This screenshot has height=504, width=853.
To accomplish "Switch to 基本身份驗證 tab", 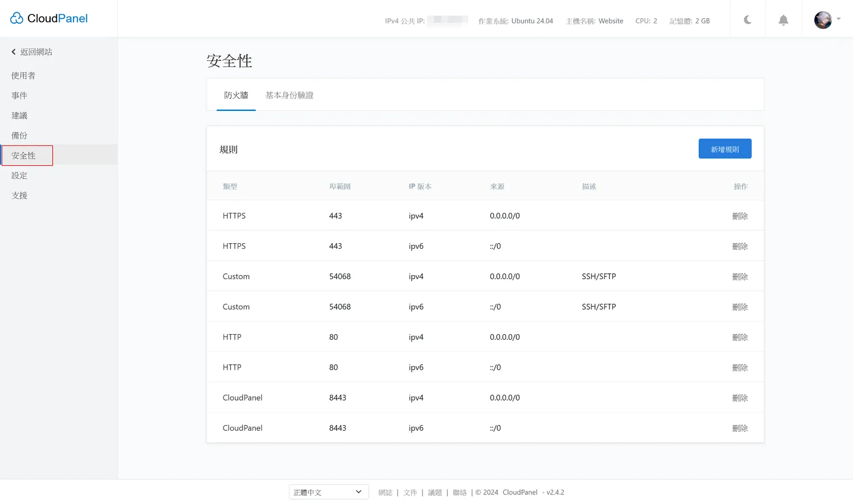I will [x=289, y=95].
